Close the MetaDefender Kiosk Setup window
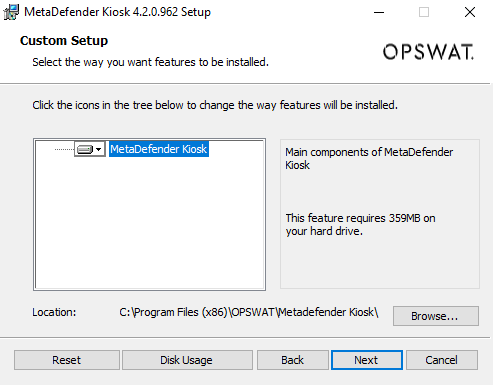The image size is (493, 385). pyautogui.click(x=470, y=12)
